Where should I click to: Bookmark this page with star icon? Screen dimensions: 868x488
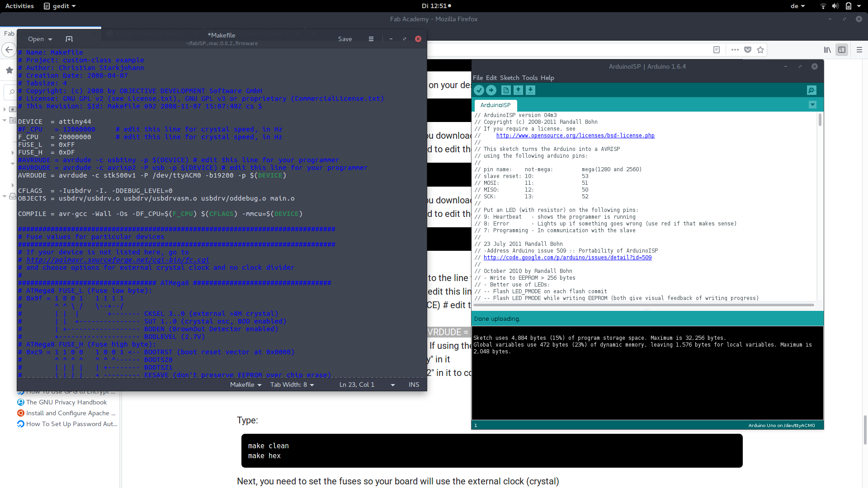pyautogui.click(x=760, y=50)
